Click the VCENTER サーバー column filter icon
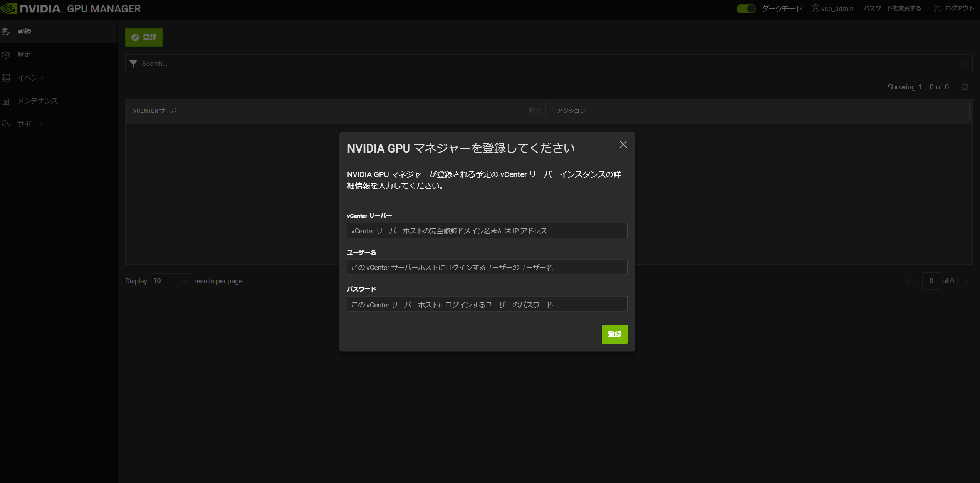Viewport: 980px width, 483px height. point(530,111)
